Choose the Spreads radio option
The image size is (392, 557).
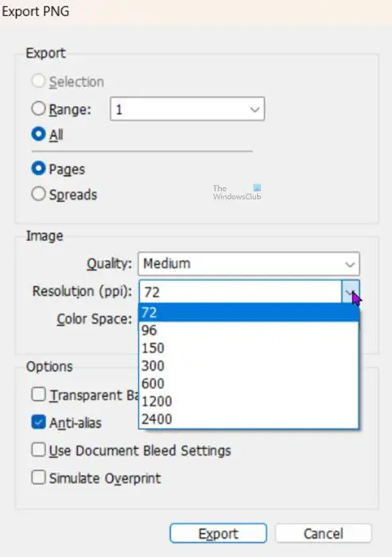38,194
